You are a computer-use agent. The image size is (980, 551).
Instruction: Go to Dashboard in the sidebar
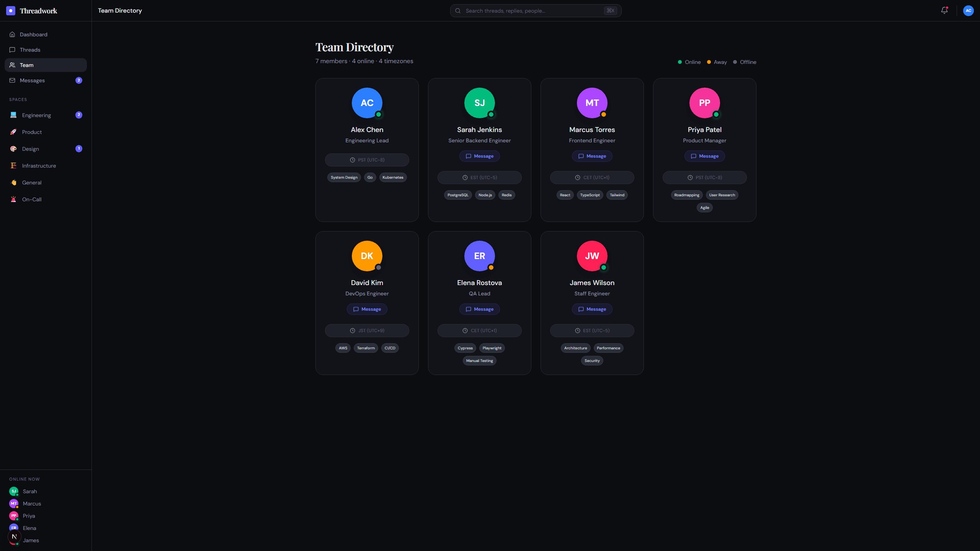[x=46, y=34]
